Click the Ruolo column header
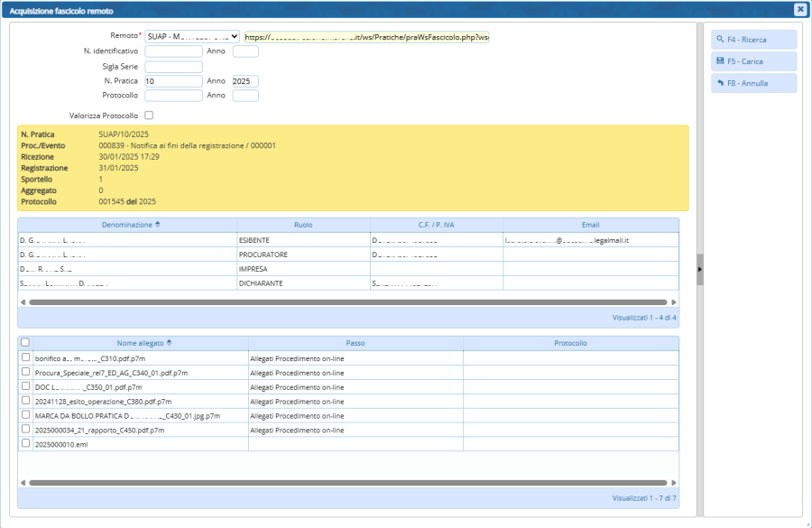The height and width of the screenshot is (528, 812). 303,225
